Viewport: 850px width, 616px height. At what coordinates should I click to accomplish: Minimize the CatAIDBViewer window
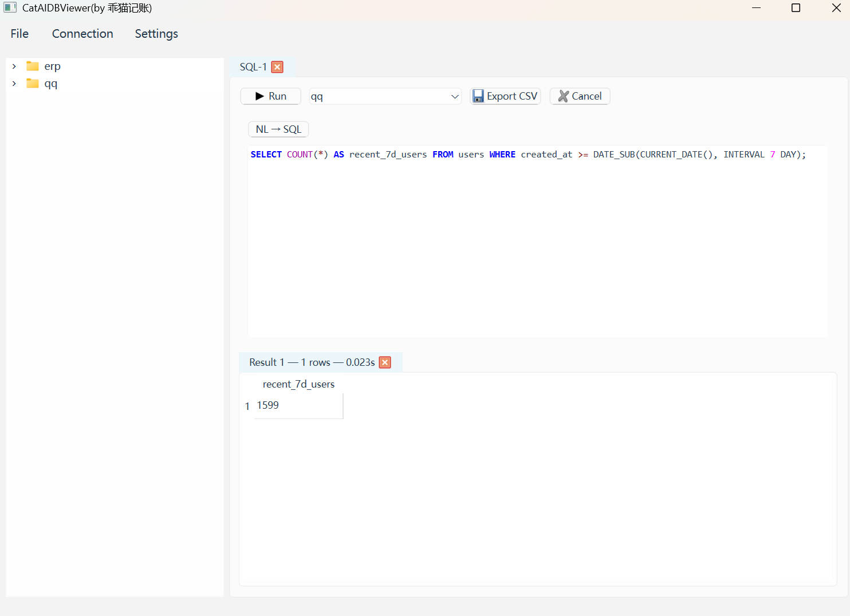tap(756, 8)
